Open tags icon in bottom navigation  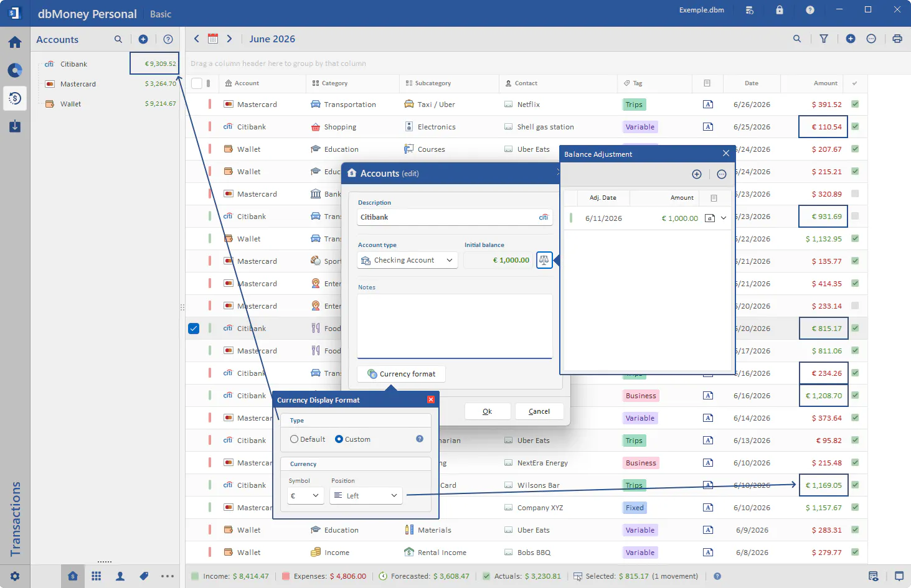point(144,576)
